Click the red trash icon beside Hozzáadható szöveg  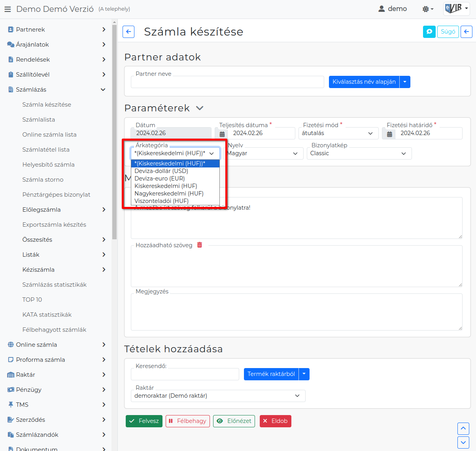(200, 245)
